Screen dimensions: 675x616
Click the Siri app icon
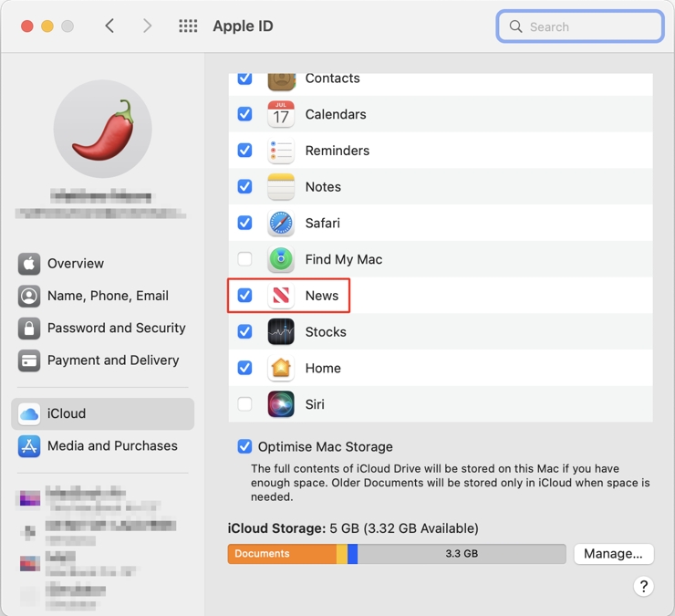[x=281, y=404]
